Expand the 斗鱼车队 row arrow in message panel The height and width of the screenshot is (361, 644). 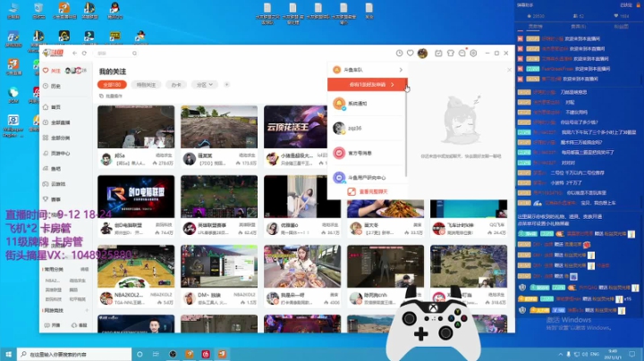(x=401, y=70)
